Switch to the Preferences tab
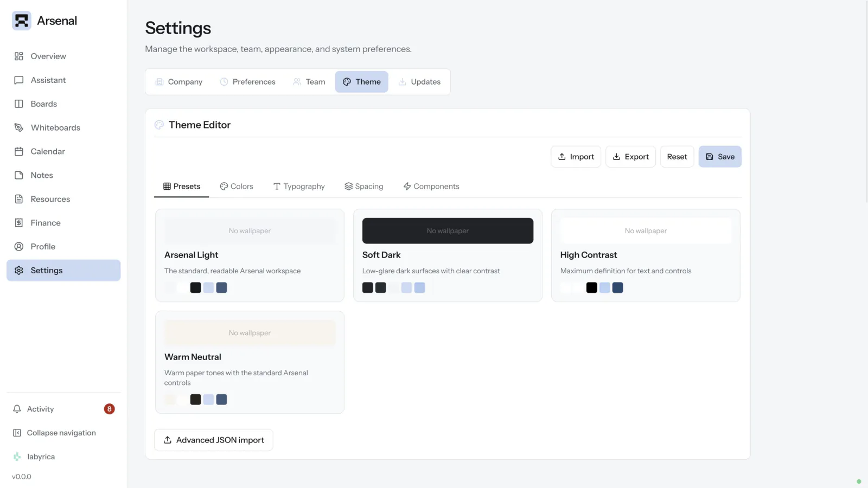Screen dimensions: 868x488 click(x=247, y=82)
